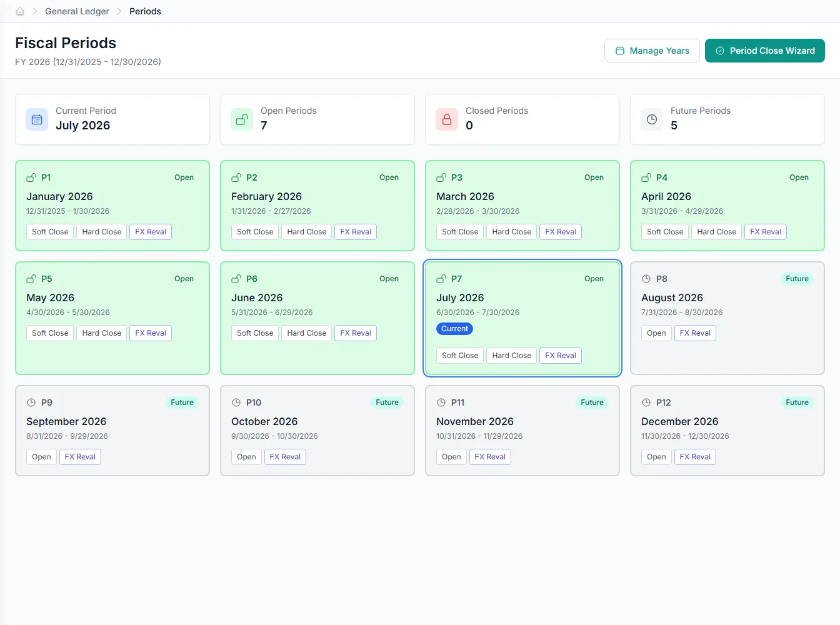840x625 pixels.
Task: Soft Close April 2026
Action: pyautogui.click(x=665, y=232)
